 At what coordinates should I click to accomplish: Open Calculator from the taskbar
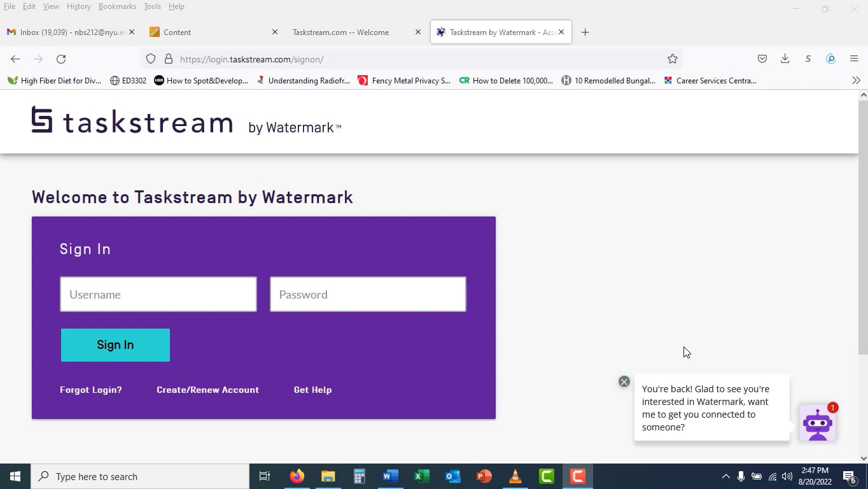point(359,476)
